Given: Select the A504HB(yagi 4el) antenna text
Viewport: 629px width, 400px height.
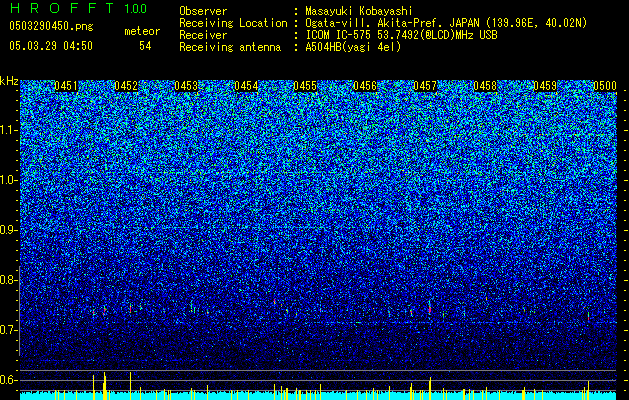Looking at the screenshot, I should tap(353, 47).
